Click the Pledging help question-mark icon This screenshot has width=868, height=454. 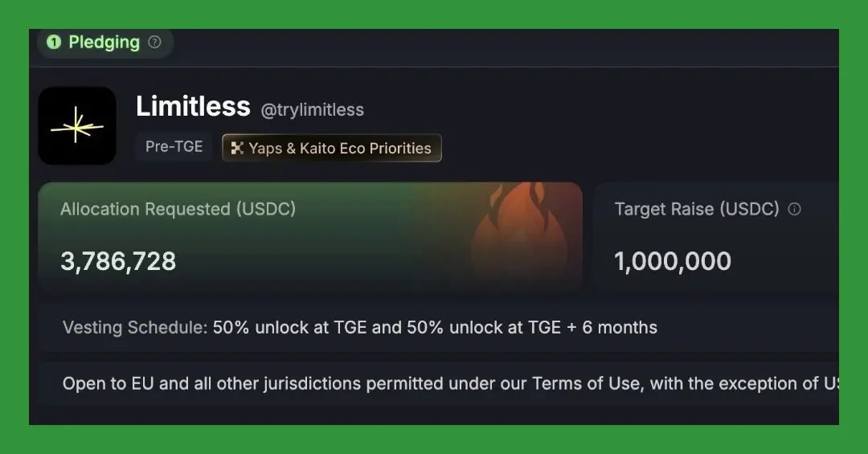(155, 42)
